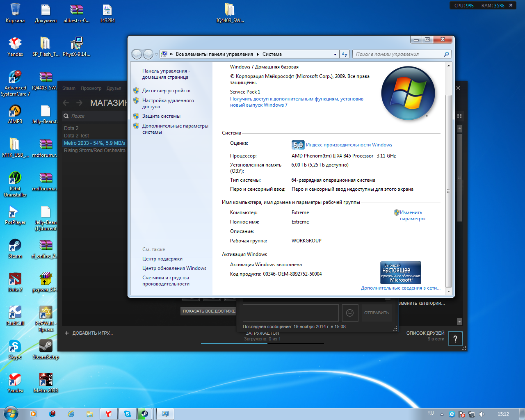Open Защита системы link

click(161, 116)
